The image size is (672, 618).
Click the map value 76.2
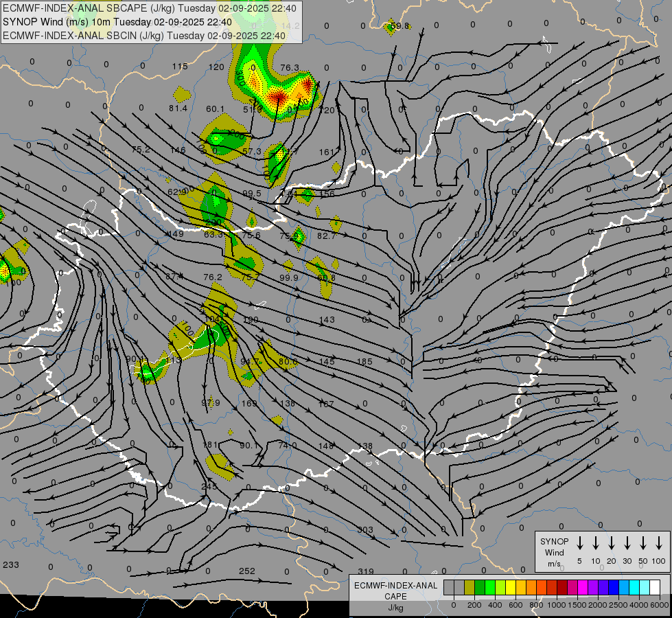(213, 277)
